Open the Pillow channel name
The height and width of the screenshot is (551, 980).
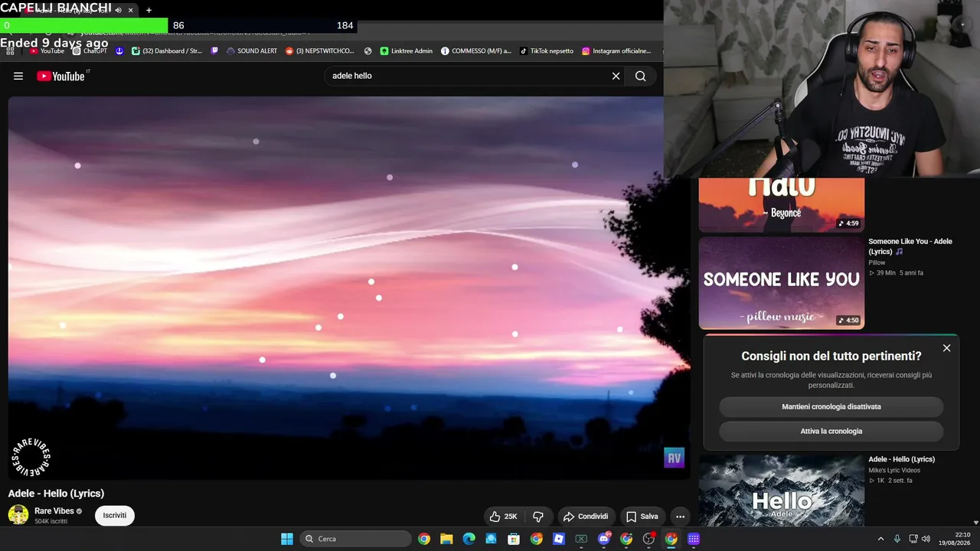click(x=877, y=262)
